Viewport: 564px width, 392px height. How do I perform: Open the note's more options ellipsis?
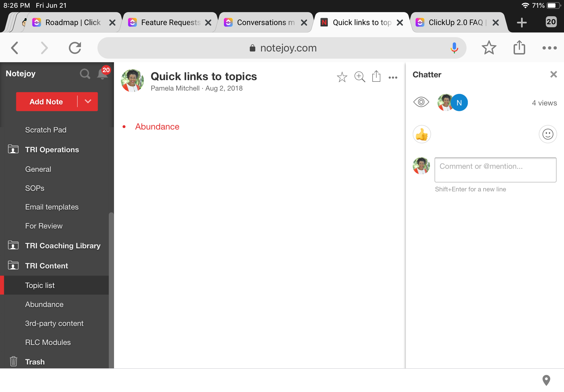coord(393,78)
